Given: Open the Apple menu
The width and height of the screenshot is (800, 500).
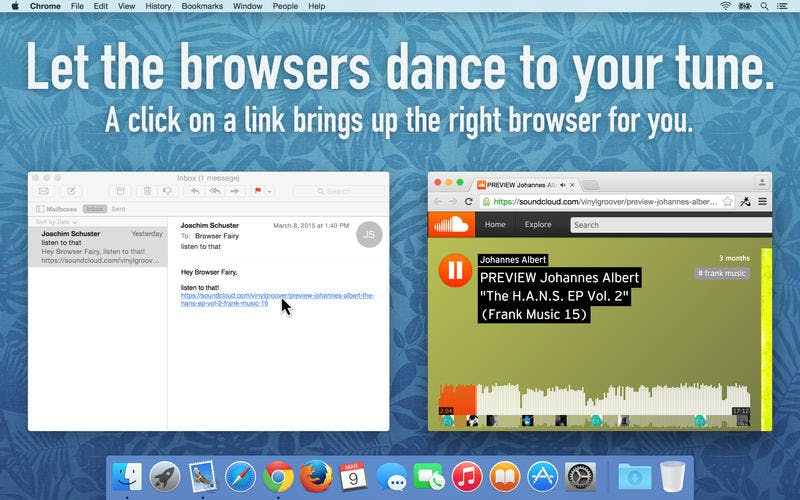Looking at the screenshot, I should coord(15,6).
